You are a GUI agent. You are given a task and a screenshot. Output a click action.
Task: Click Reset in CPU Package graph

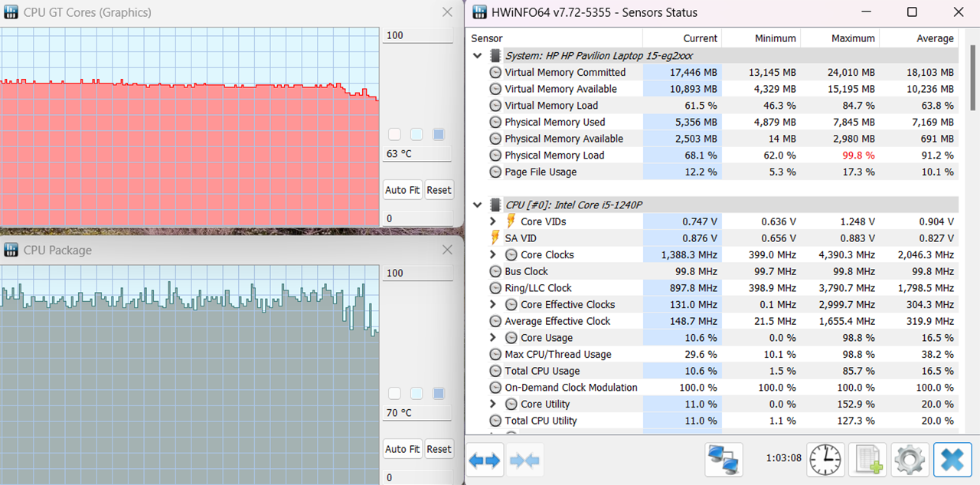tap(439, 449)
